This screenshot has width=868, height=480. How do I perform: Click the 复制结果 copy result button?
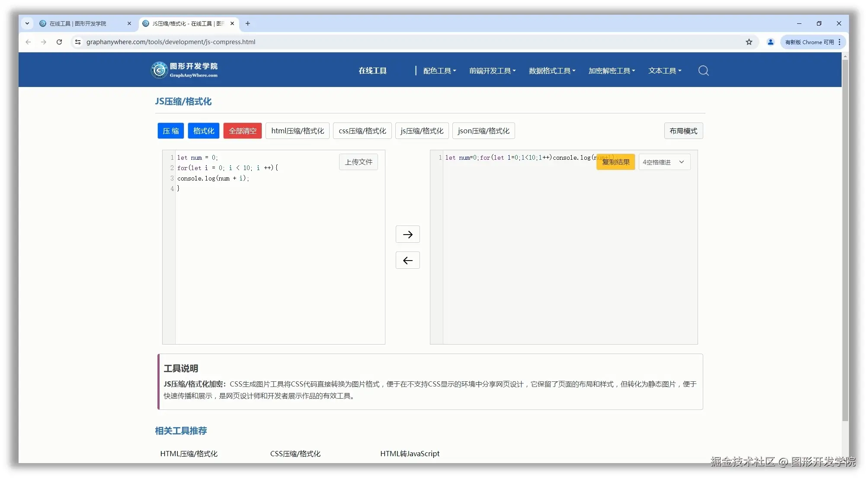615,161
